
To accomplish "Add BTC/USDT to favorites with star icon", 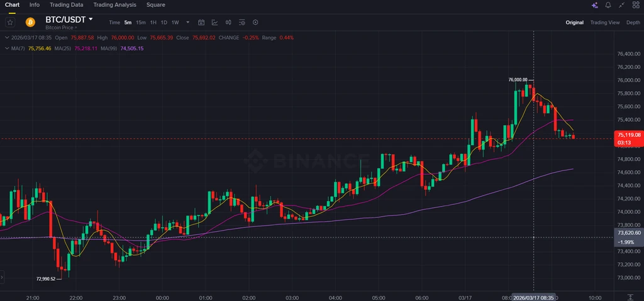I will coord(10,22).
